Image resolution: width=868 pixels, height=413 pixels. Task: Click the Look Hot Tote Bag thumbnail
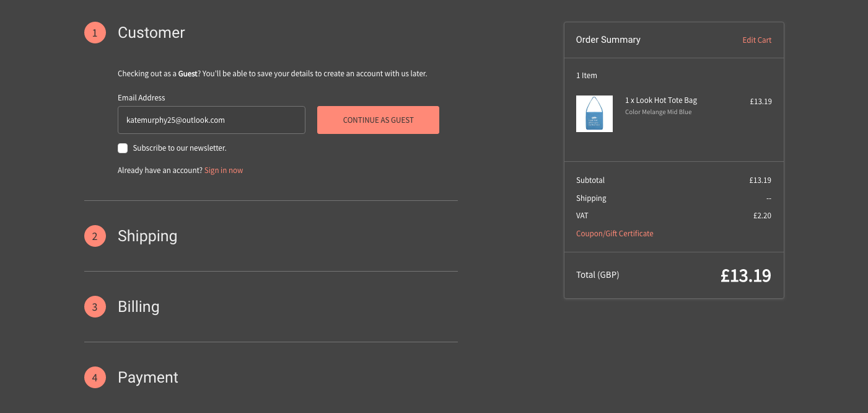pos(594,113)
